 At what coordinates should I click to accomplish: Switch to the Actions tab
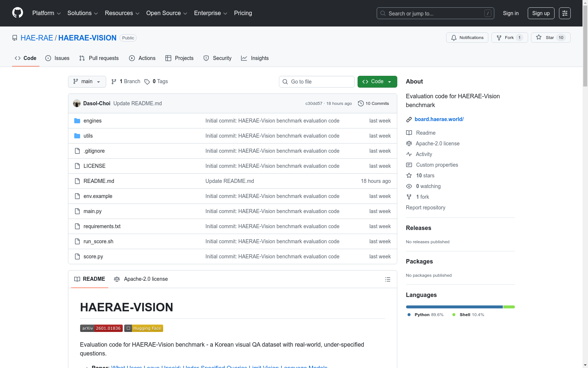tap(142, 58)
